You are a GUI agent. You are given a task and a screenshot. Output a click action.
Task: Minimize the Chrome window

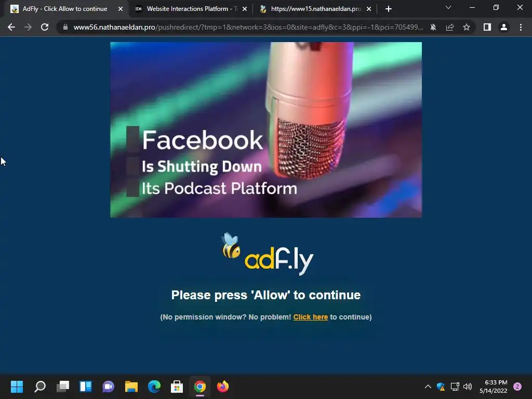click(x=472, y=7)
